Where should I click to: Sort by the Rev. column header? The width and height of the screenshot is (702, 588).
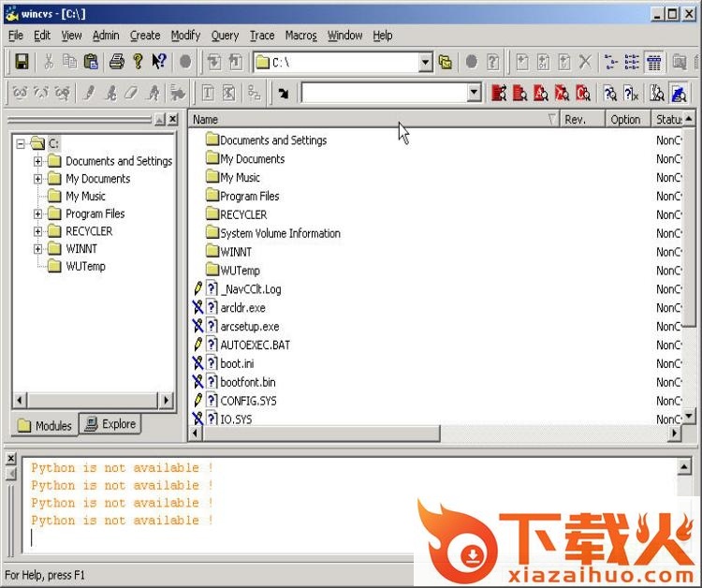(x=582, y=120)
